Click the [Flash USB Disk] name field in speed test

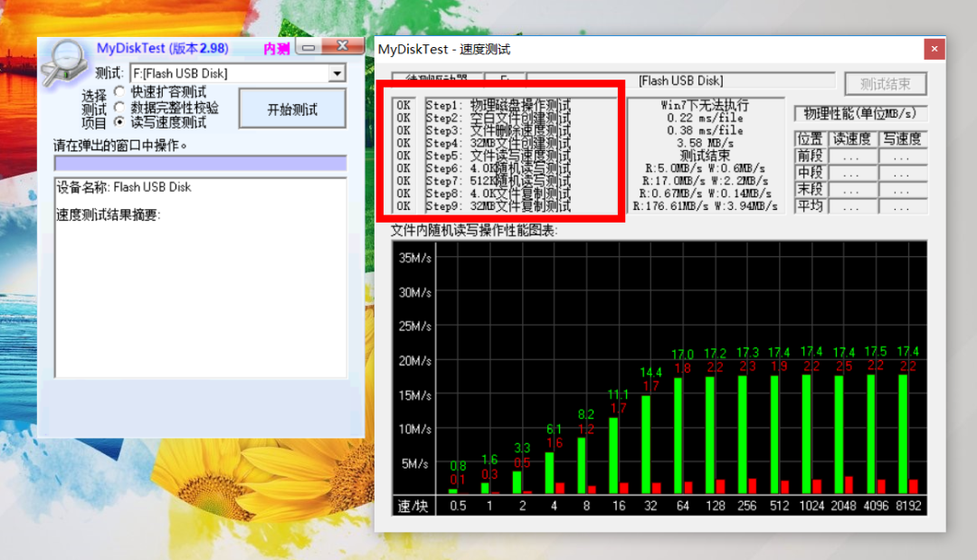[x=680, y=81]
